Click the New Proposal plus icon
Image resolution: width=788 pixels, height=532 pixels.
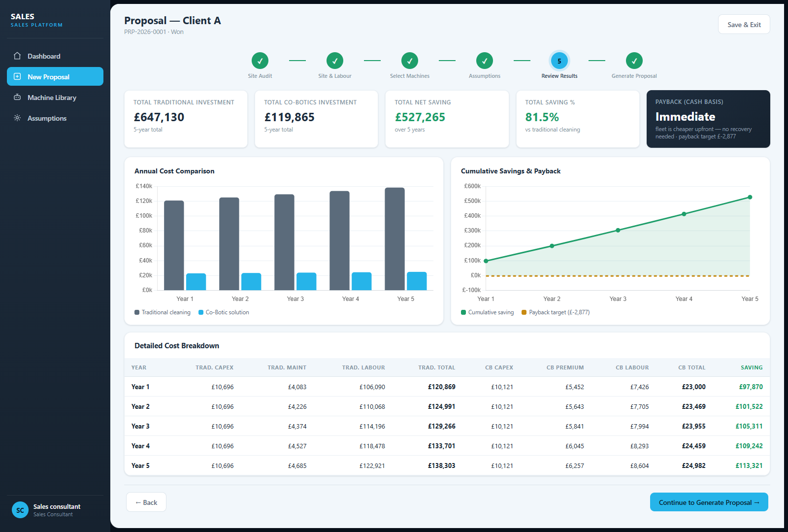tap(17, 76)
